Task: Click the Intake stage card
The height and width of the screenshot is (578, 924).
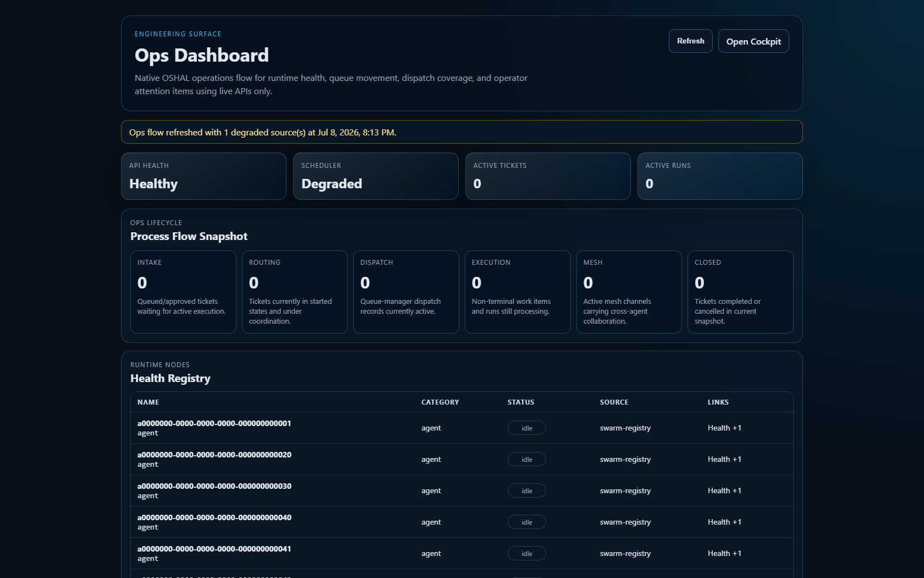Action: [x=183, y=292]
